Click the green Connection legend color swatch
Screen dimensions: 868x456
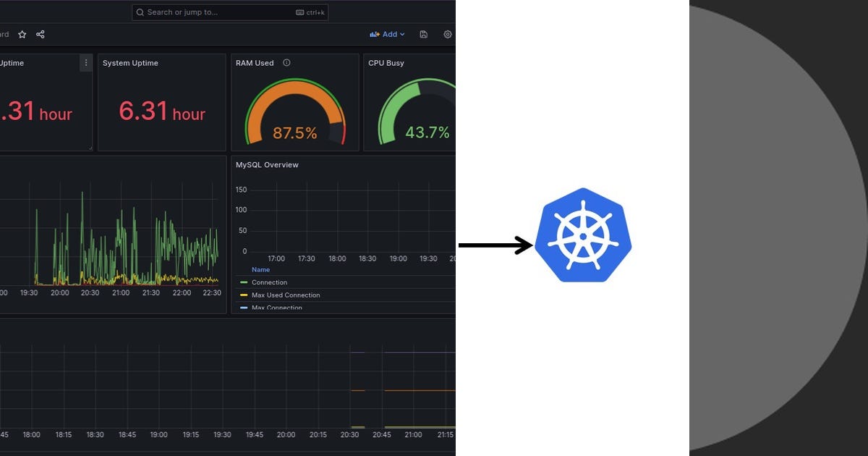[244, 282]
